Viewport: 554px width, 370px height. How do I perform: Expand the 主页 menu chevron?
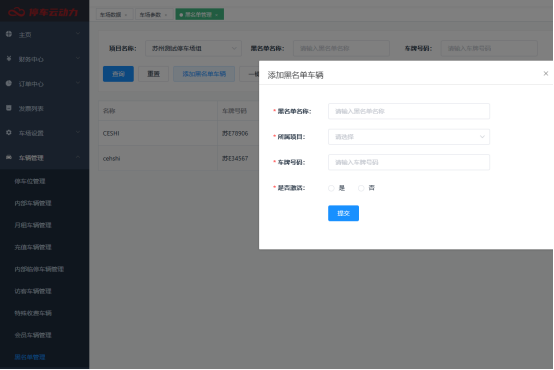78,34
